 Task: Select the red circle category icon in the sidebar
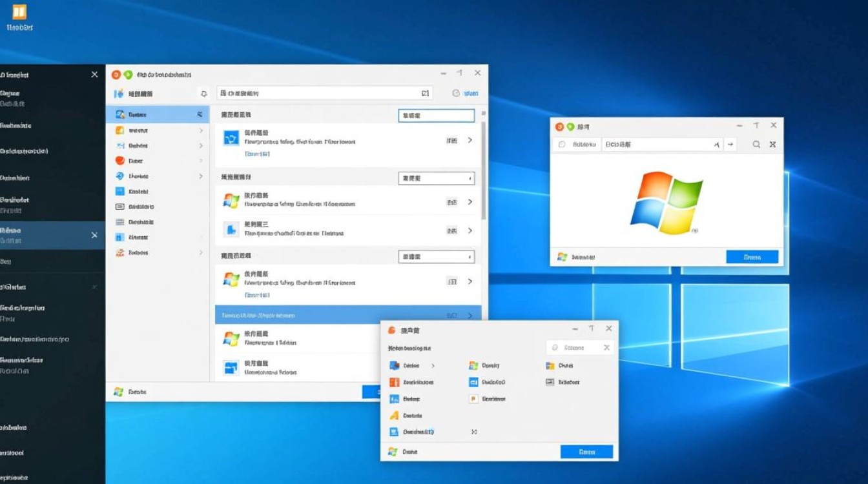pyautogui.click(x=120, y=161)
